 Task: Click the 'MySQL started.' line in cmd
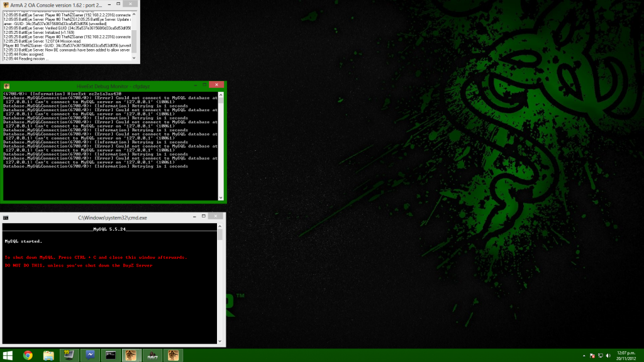(23, 241)
